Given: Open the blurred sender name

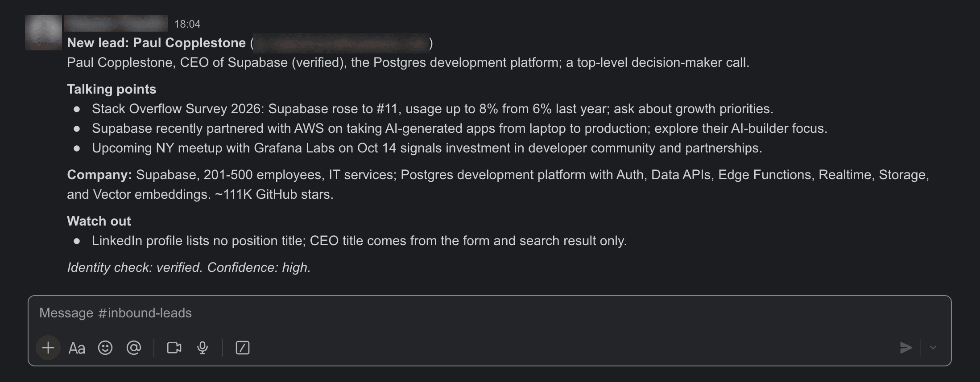Looking at the screenshot, I should 116,23.
